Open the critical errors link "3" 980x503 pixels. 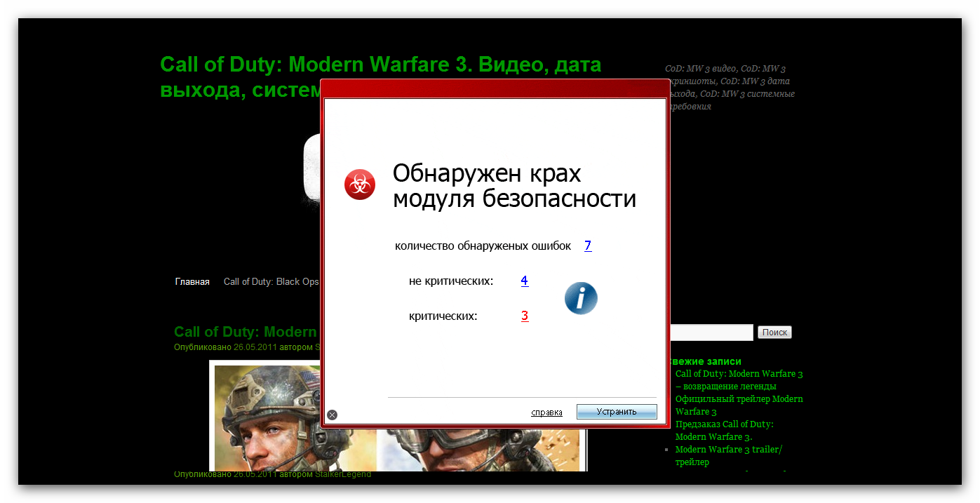525,316
